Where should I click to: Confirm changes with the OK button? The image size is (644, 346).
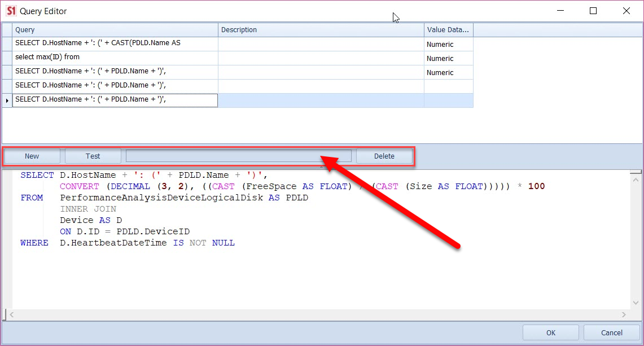coord(550,332)
